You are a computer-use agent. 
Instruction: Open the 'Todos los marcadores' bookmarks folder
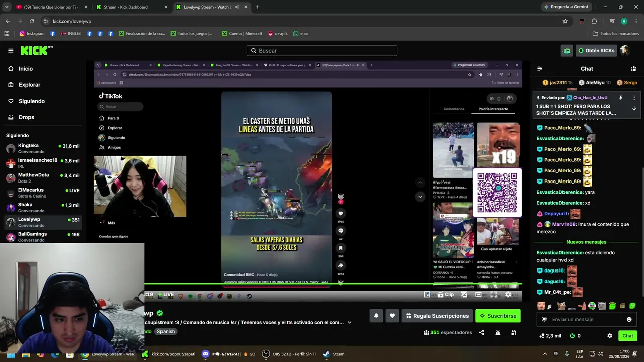tap(616, 34)
